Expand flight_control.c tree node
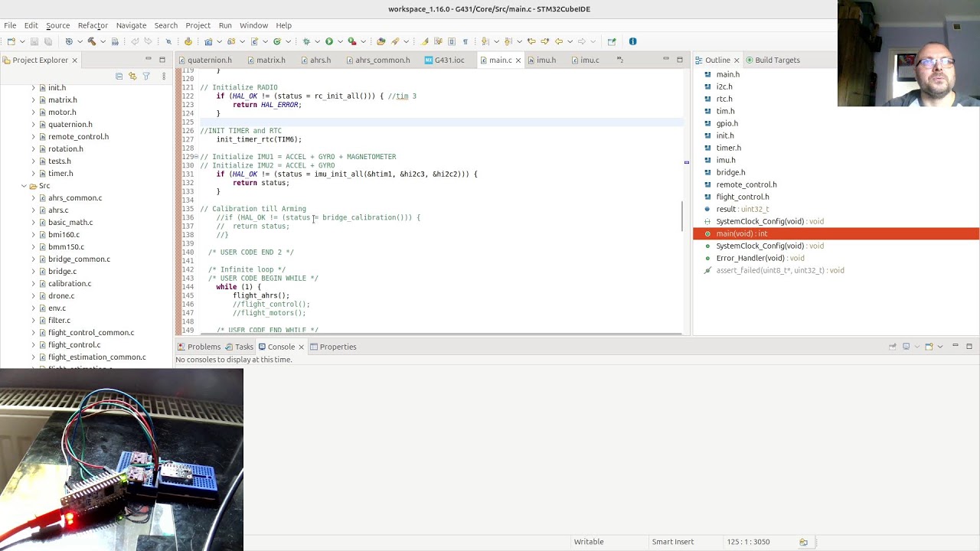Screen dimensions: 980x551 (x=33, y=345)
